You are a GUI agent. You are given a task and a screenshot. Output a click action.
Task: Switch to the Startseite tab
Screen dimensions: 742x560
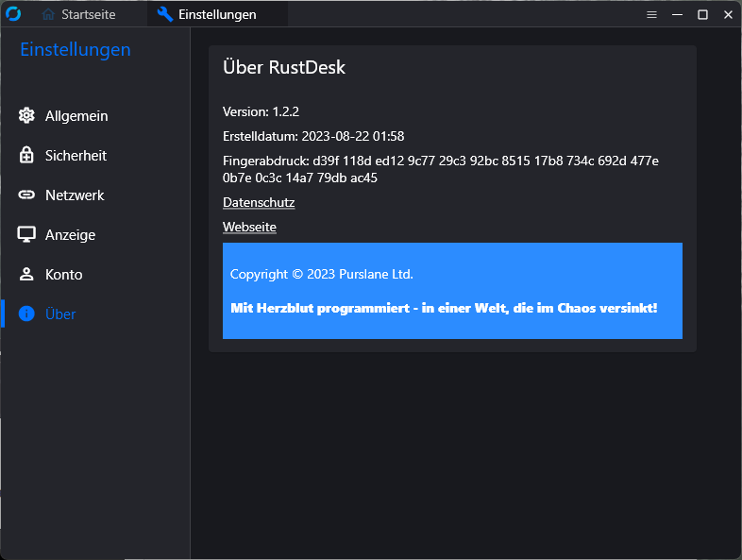89,15
